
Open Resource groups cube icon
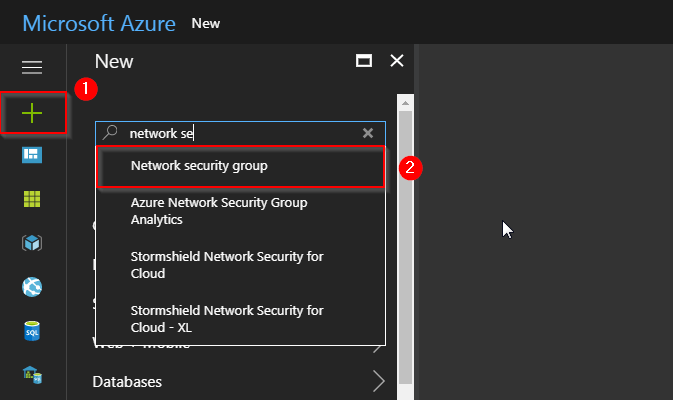coord(32,243)
